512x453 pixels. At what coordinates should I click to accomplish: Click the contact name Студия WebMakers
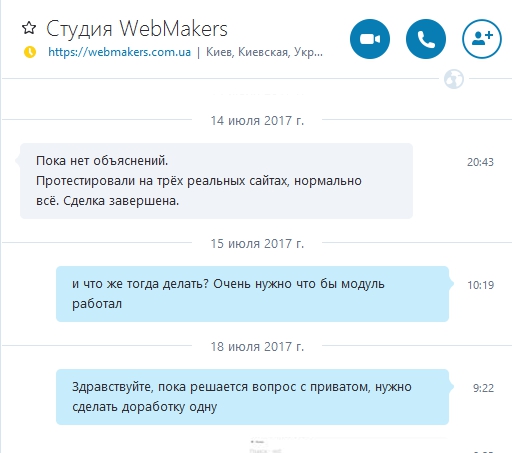(x=137, y=28)
